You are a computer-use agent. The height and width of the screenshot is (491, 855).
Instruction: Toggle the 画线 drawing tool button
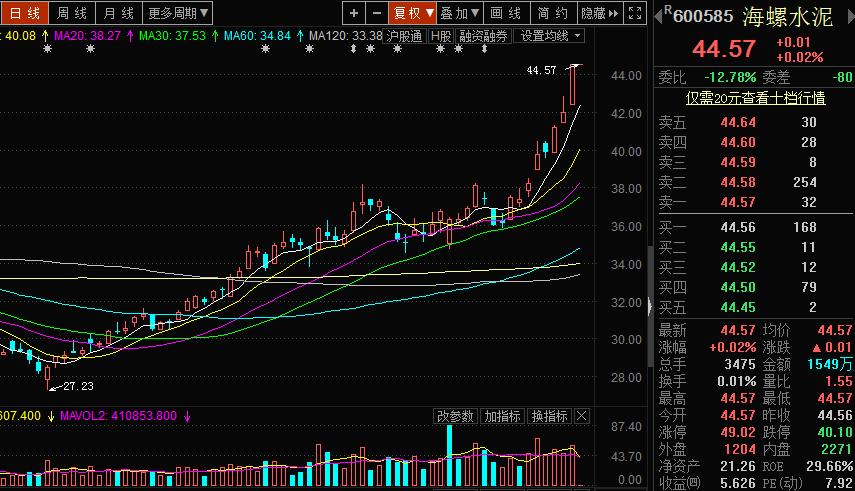[506, 13]
